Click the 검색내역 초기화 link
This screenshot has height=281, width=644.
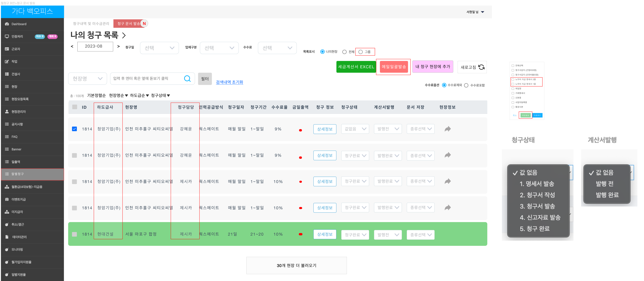(x=229, y=82)
